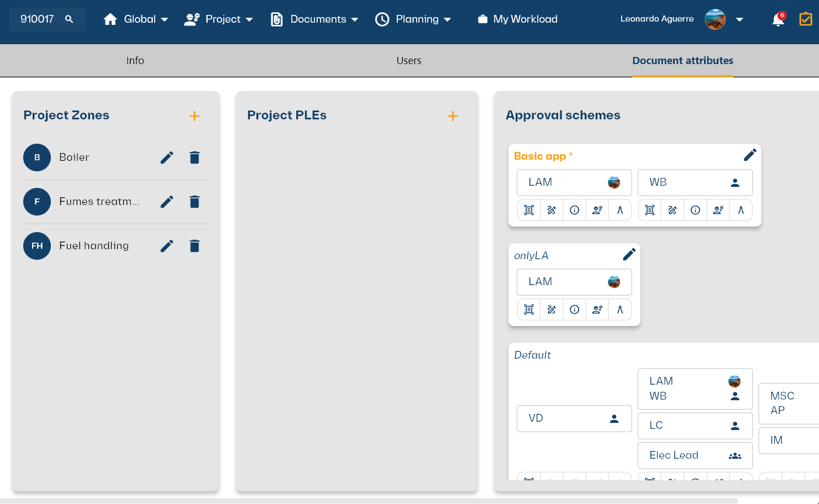Image resolution: width=819 pixels, height=504 pixels.
Task: Click draw/markup icon under Basic app WB
Action: 673,210
